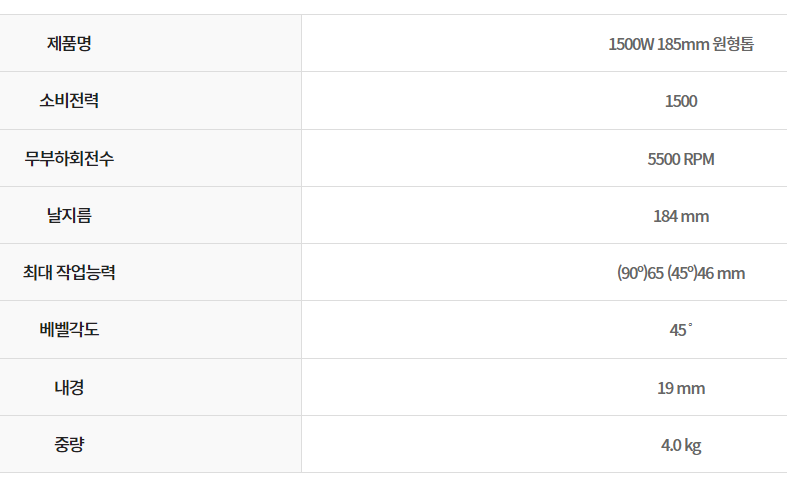Click the power consumption value 1500

(x=681, y=101)
